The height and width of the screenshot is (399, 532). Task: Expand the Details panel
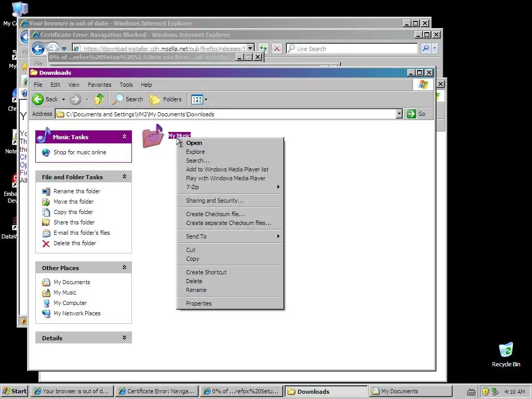pyautogui.click(x=125, y=338)
